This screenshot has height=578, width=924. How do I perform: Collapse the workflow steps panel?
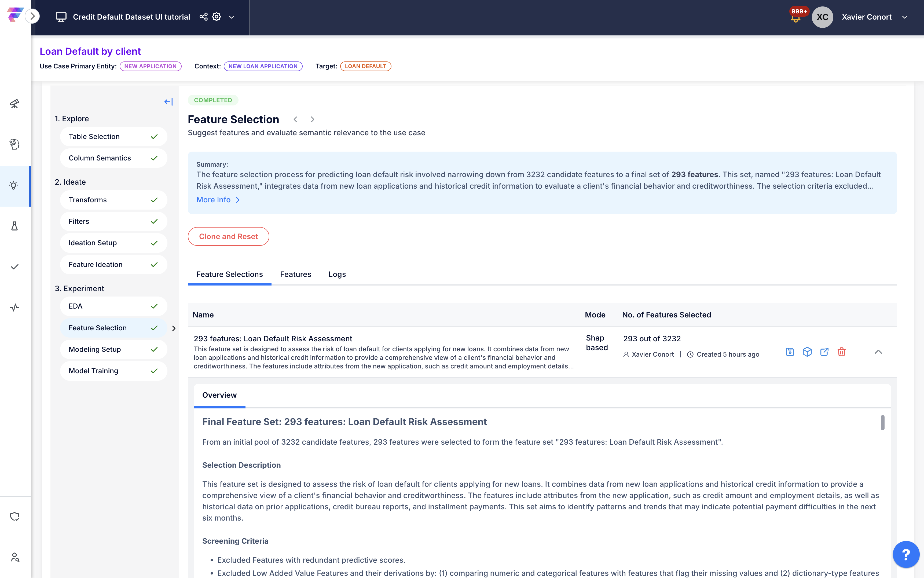(x=168, y=102)
